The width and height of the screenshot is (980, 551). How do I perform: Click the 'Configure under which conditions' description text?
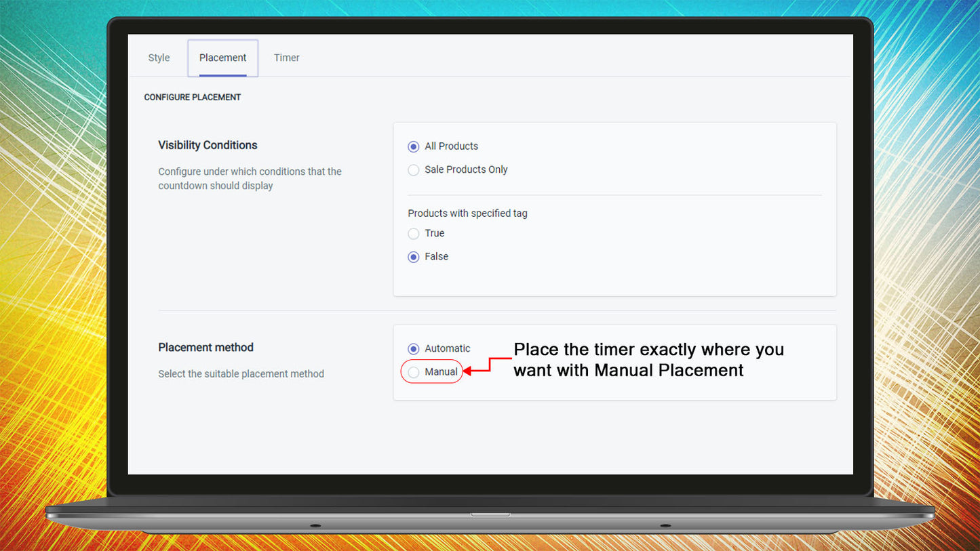point(250,178)
